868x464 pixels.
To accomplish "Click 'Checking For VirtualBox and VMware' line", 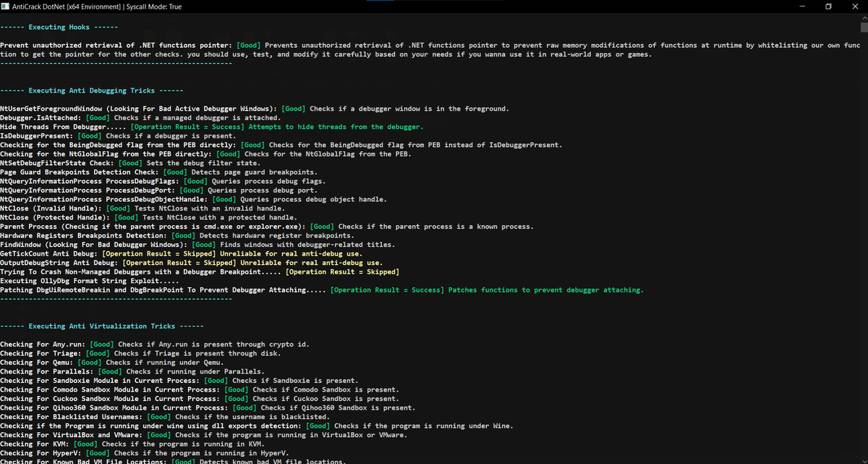I will coord(203,435).
